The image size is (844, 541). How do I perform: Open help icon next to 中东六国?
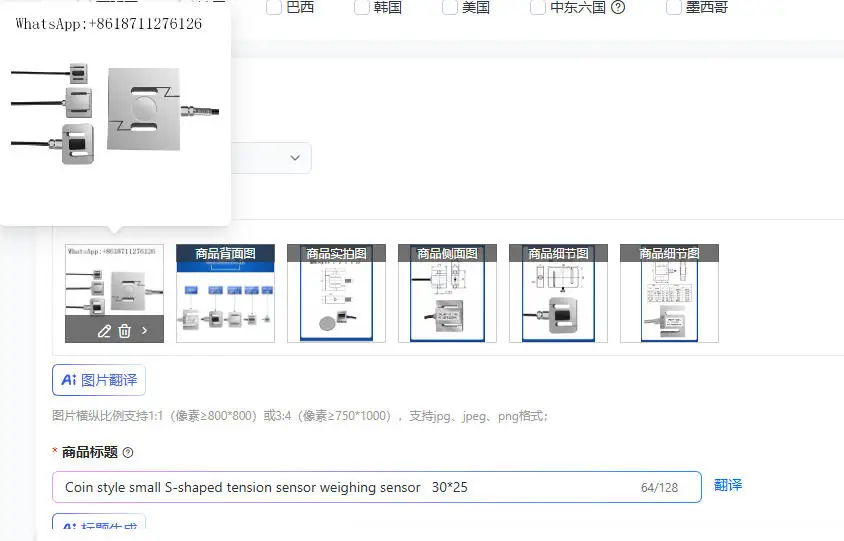click(618, 7)
